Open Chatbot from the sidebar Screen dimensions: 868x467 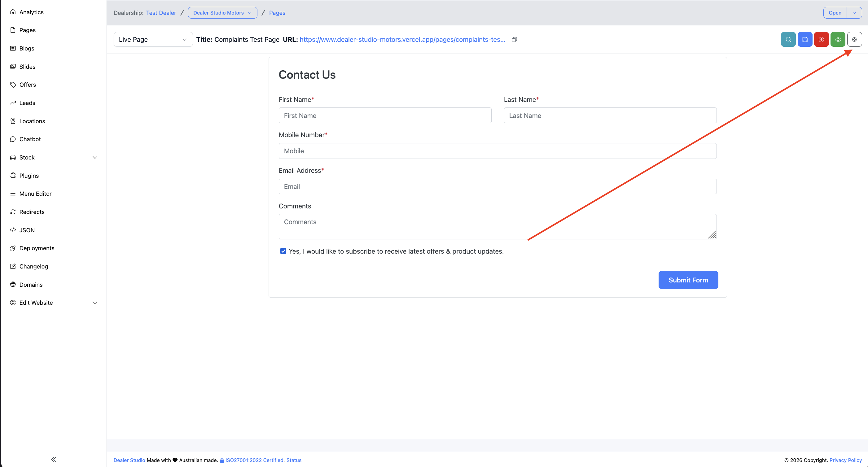(30, 139)
